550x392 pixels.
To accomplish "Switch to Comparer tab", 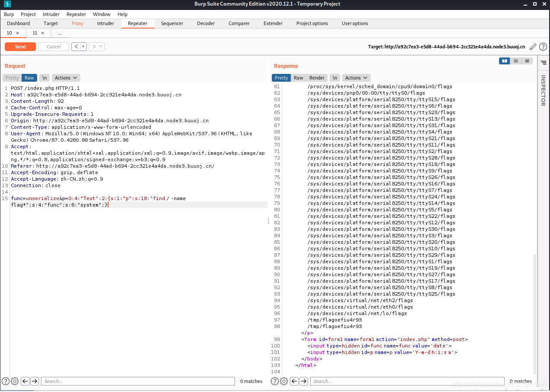I will pyautogui.click(x=239, y=23).
